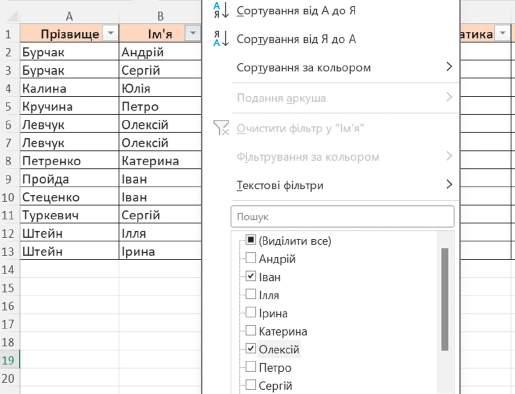Image resolution: width=515 pixels, height=394 pixels.
Task: Click the clear filter funnel icon
Action: [x=221, y=128]
